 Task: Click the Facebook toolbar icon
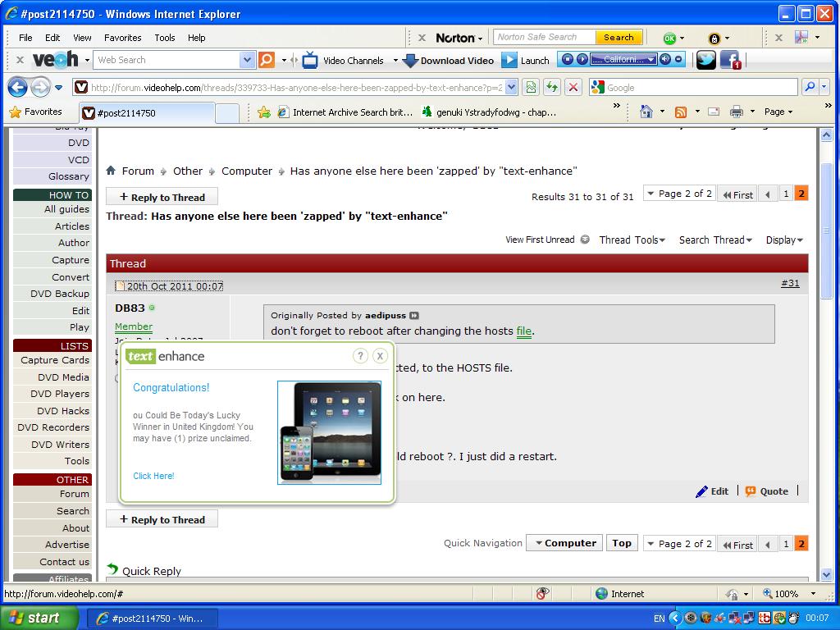coord(729,60)
